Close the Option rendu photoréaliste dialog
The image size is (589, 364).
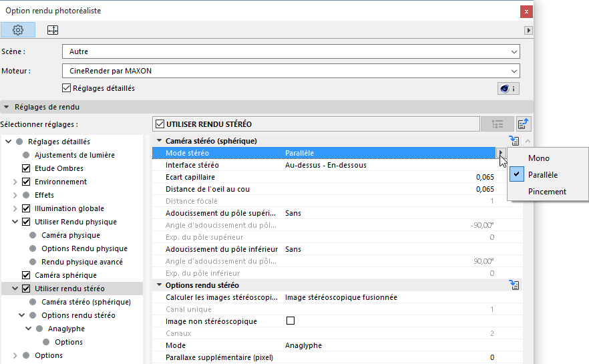coord(526,11)
